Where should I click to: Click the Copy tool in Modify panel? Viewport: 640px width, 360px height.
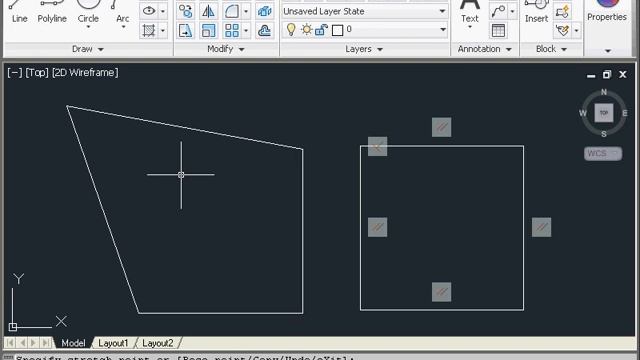[x=186, y=11]
